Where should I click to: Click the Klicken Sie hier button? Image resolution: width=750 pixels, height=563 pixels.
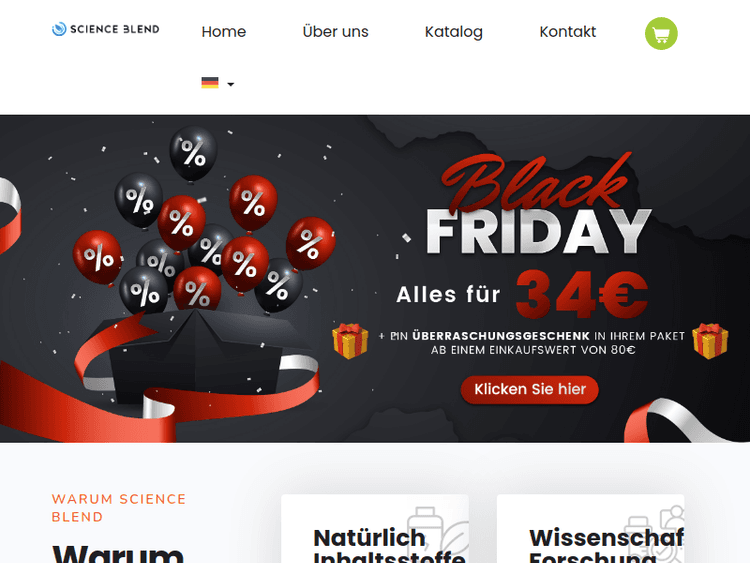[x=529, y=389]
